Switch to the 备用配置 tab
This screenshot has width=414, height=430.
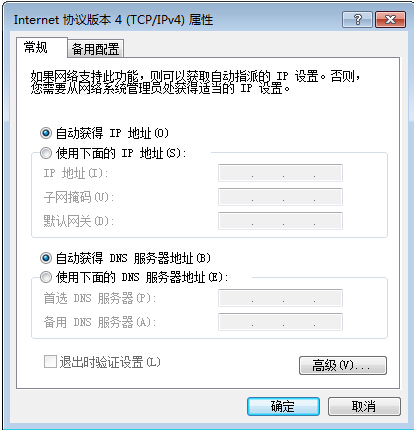(95, 49)
